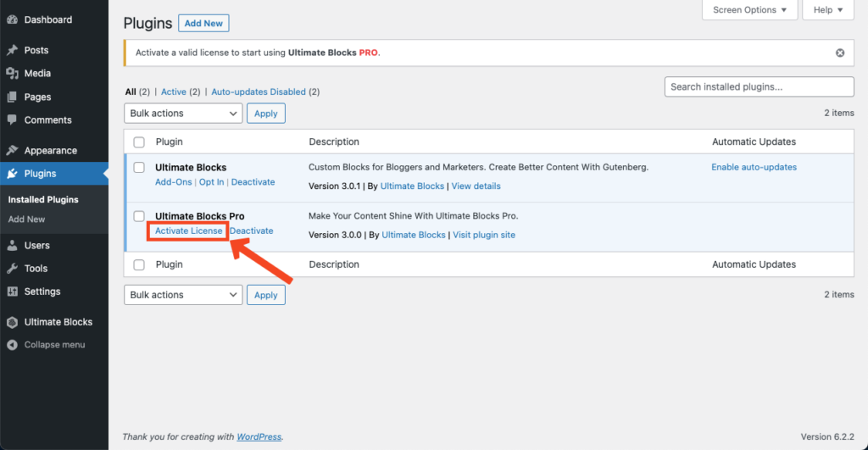Filter plugins by All
Screen dimensions: 868x450
tap(130, 92)
